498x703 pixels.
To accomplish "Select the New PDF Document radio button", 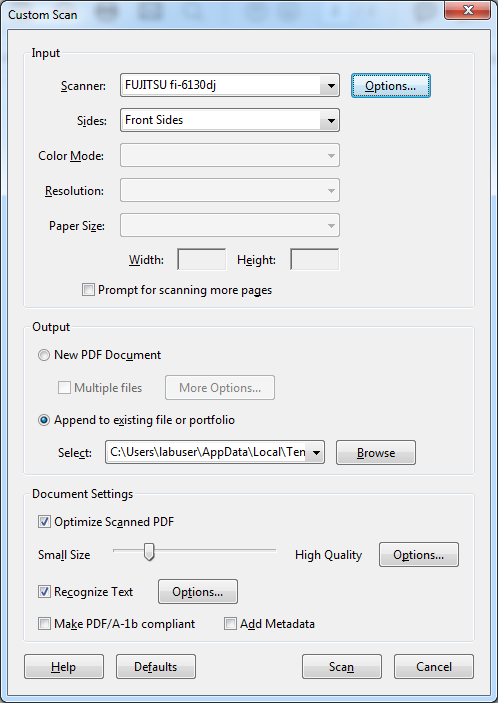I will pos(44,356).
